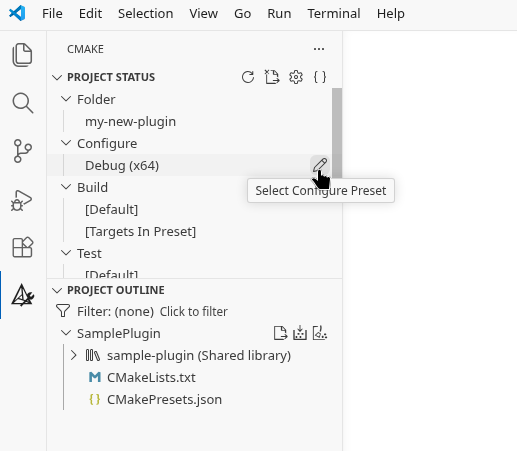Select the CMake Tools activity bar icon
Image resolution: width=517 pixels, height=451 pixels.
(x=22, y=295)
